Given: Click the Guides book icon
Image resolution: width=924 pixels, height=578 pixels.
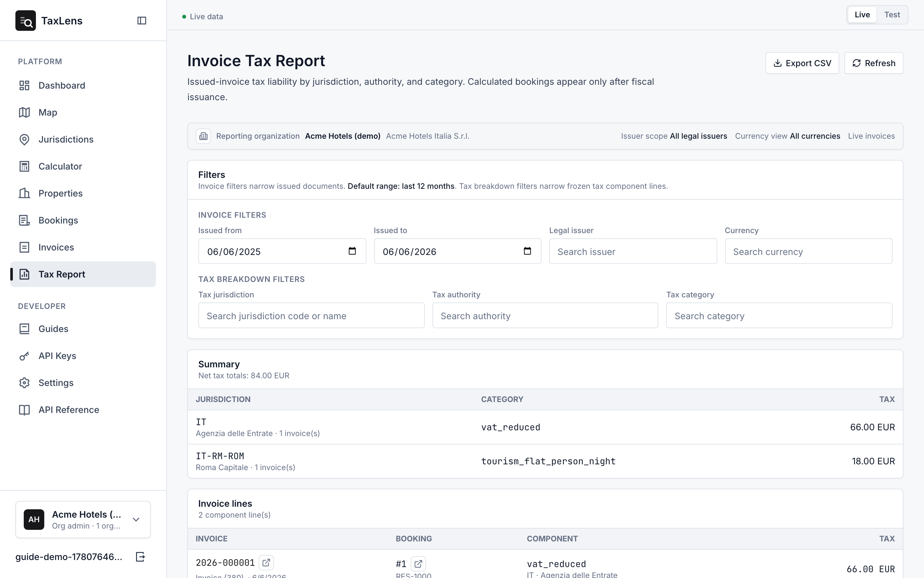Looking at the screenshot, I should 24,329.
